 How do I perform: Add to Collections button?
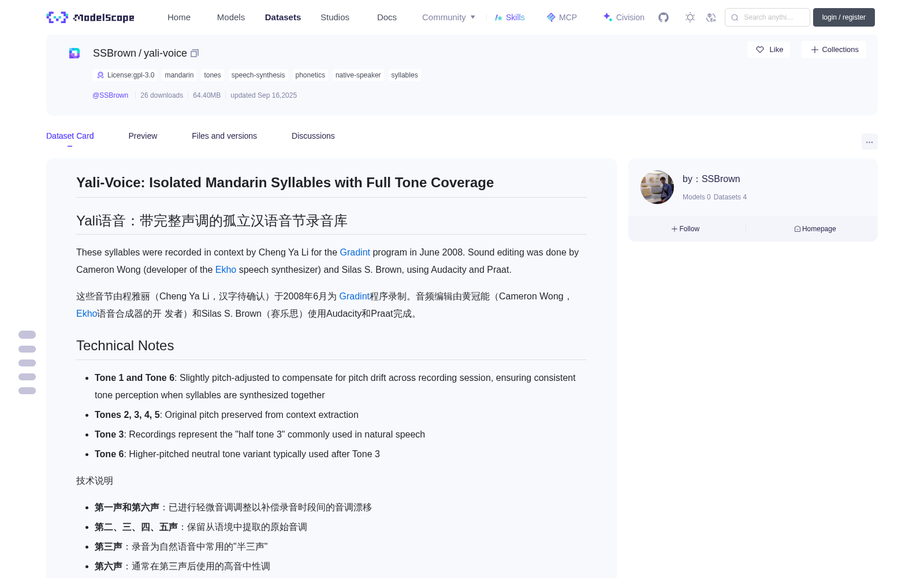click(834, 50)
